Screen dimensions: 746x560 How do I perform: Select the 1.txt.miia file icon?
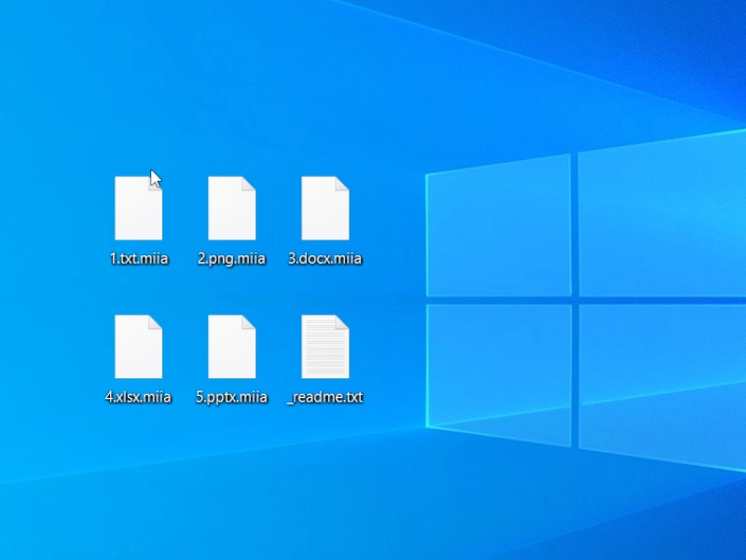pos(138,209)
